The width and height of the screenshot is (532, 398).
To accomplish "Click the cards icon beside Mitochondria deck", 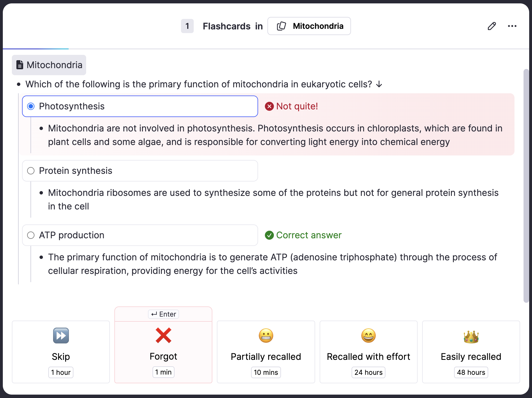I will point(281,26).
